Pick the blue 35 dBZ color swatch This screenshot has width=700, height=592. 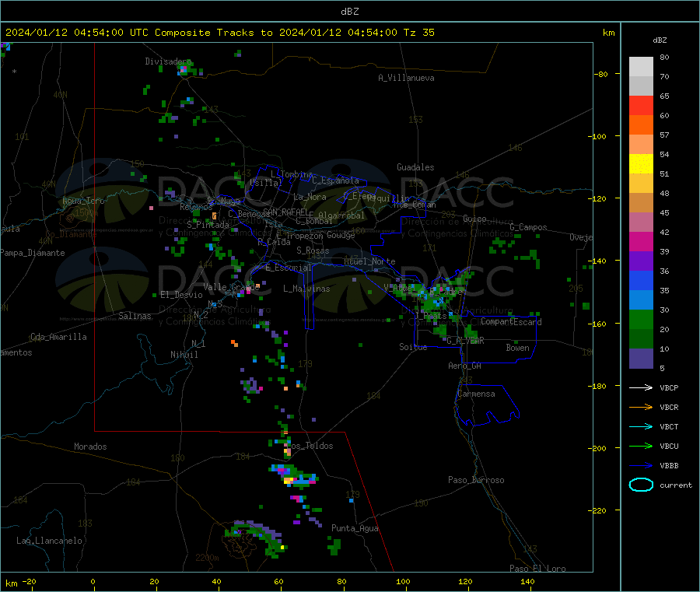641,280
